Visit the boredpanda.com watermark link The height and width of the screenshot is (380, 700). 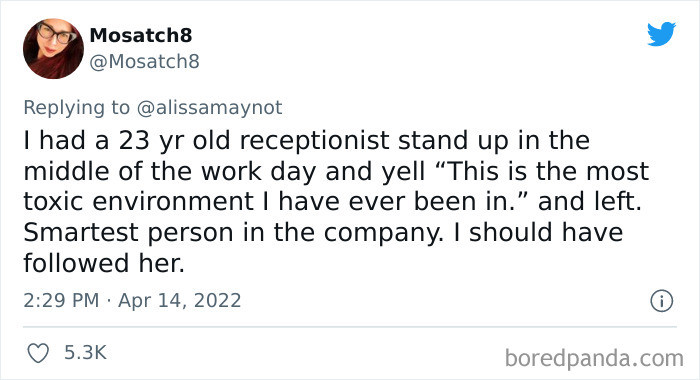594,358
